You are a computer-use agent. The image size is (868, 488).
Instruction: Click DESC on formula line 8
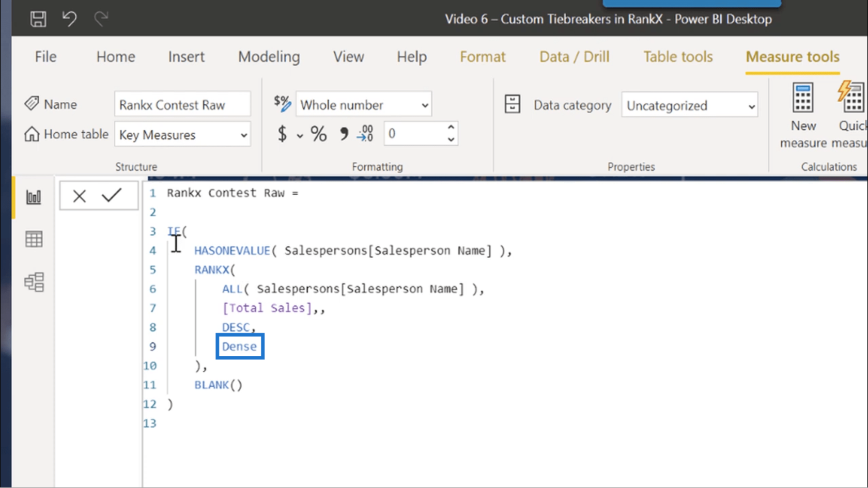(x=236, y=327)
